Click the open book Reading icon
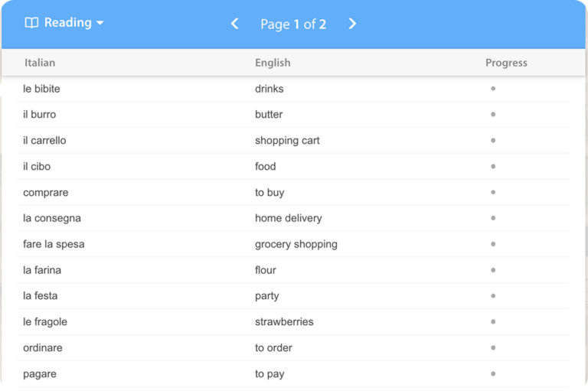The height and width of the screenshot is (391, 588). [x=31, y=23]
